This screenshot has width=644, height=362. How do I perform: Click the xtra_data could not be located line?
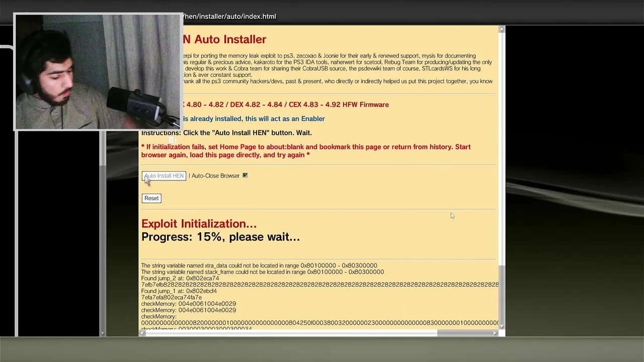259,265
